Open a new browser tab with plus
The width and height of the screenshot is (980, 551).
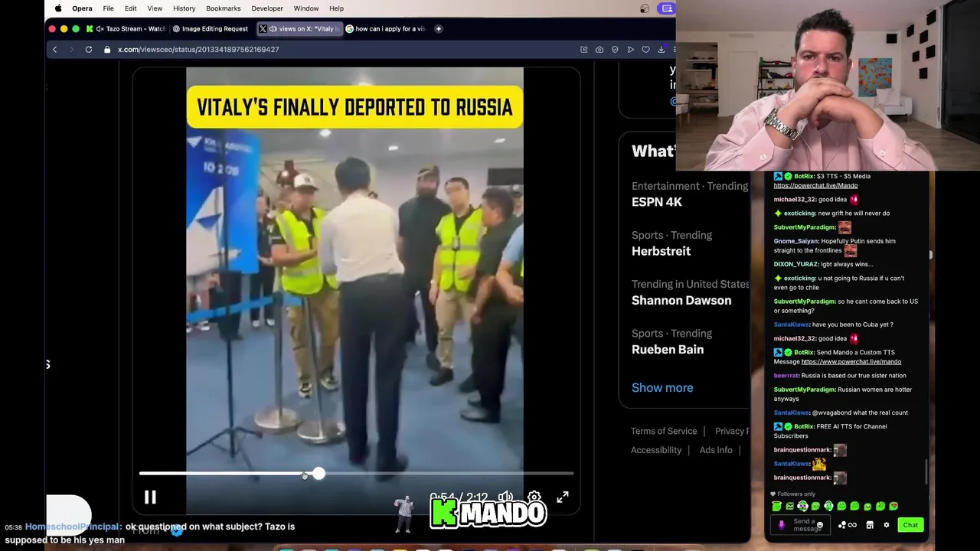point(439,28)
